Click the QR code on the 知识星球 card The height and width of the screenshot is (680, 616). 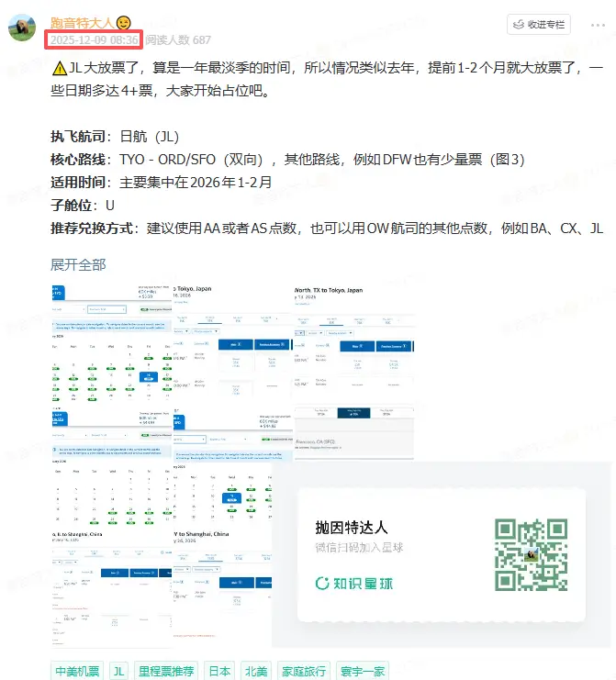click(531, 554)
